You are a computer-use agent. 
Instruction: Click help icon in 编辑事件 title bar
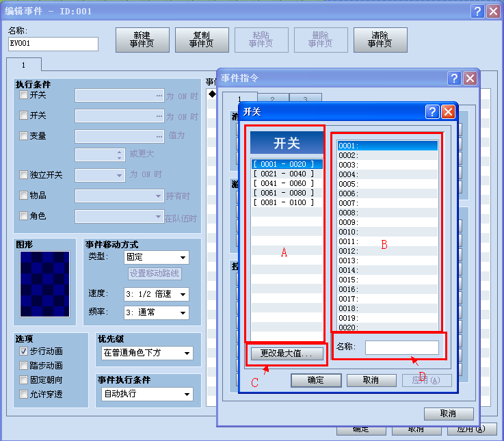tap(477, 11)
